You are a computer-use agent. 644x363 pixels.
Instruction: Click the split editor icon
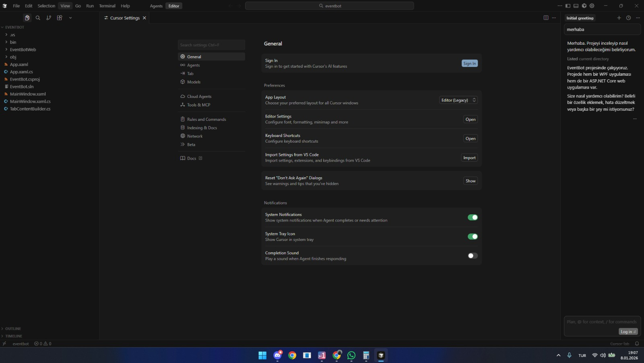click(546, 18)
